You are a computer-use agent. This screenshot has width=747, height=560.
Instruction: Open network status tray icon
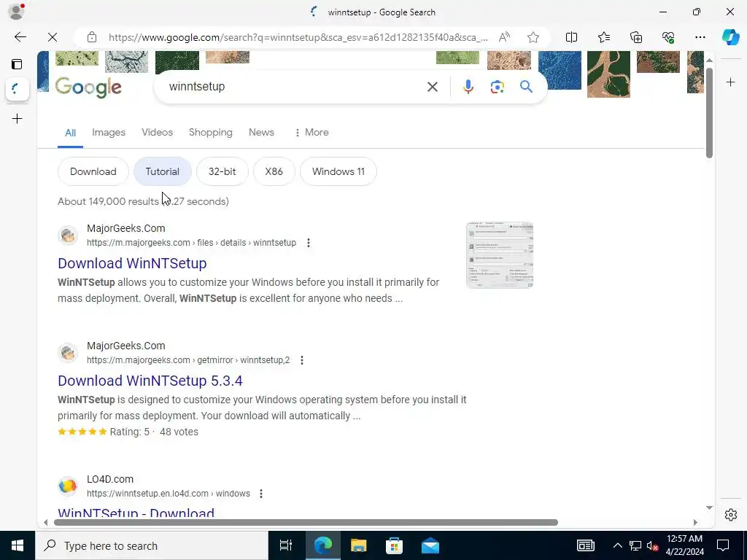click(635, 545)
